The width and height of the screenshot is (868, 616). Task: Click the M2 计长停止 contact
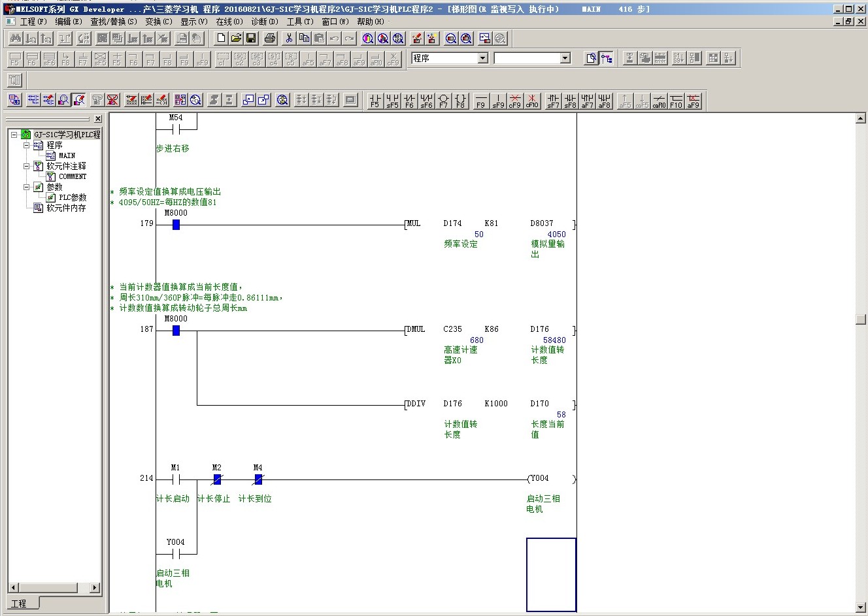(x=217, y=479)
